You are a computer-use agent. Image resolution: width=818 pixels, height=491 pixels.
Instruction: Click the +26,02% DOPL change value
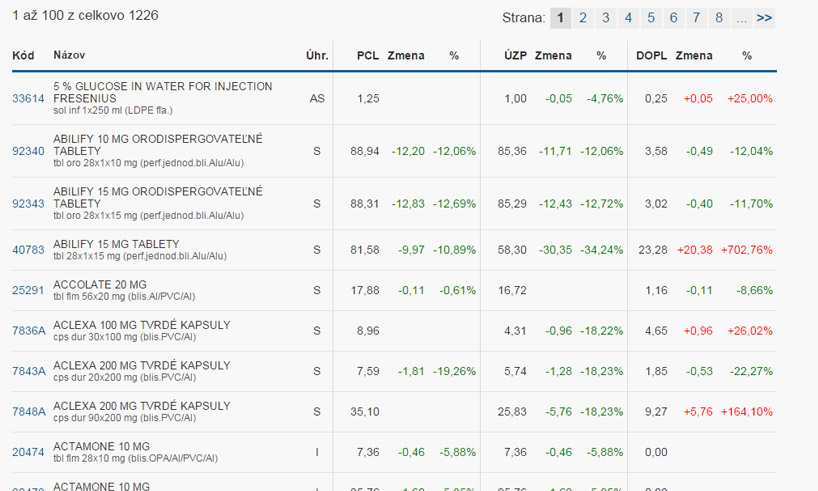pos(750,331)
